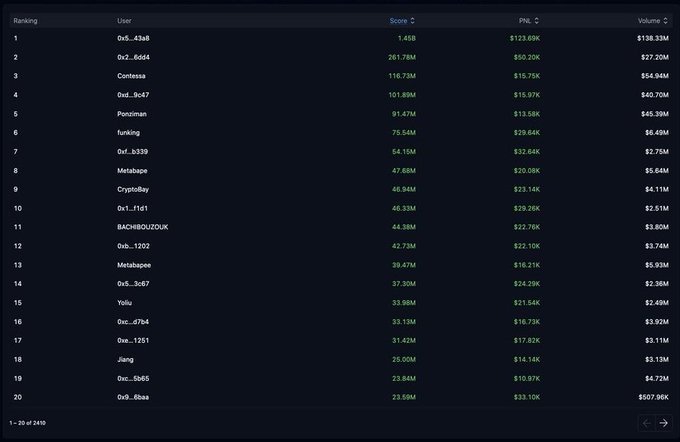Click volume value $138.33M
Viewport: 680px width, 442px height.
click(653, 38)
